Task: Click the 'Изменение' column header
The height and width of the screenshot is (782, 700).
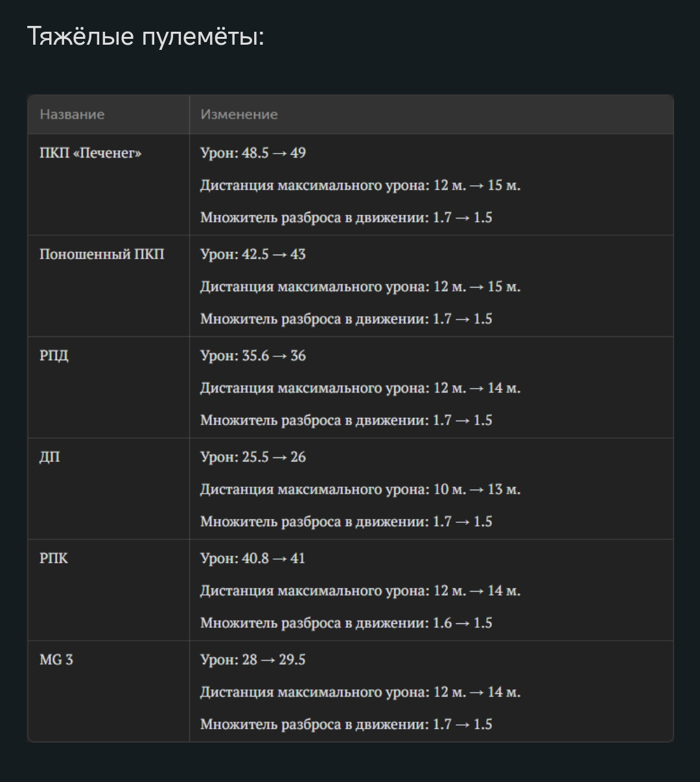Action: [x=239, y=115]
